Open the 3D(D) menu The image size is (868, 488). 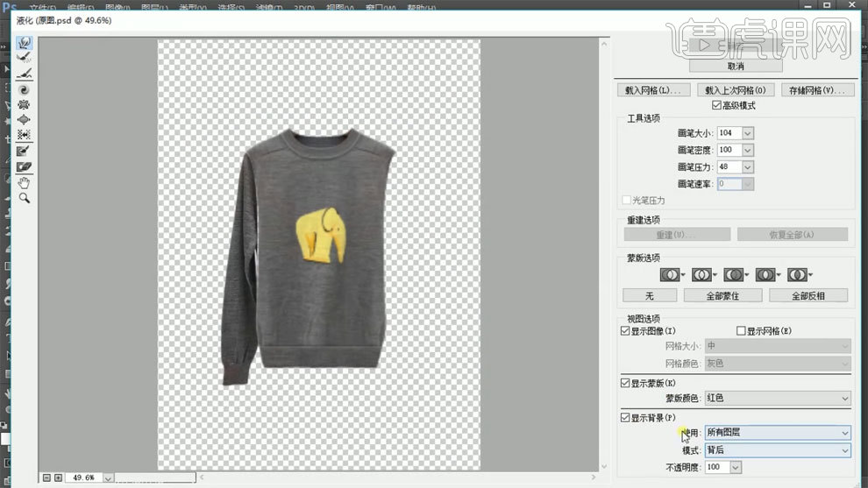point(304,8)
